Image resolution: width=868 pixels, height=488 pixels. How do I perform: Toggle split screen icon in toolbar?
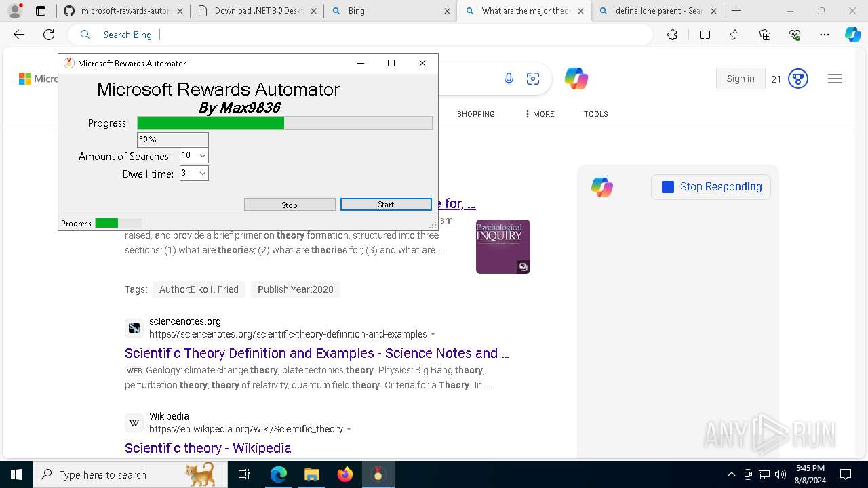click(705, 35)
